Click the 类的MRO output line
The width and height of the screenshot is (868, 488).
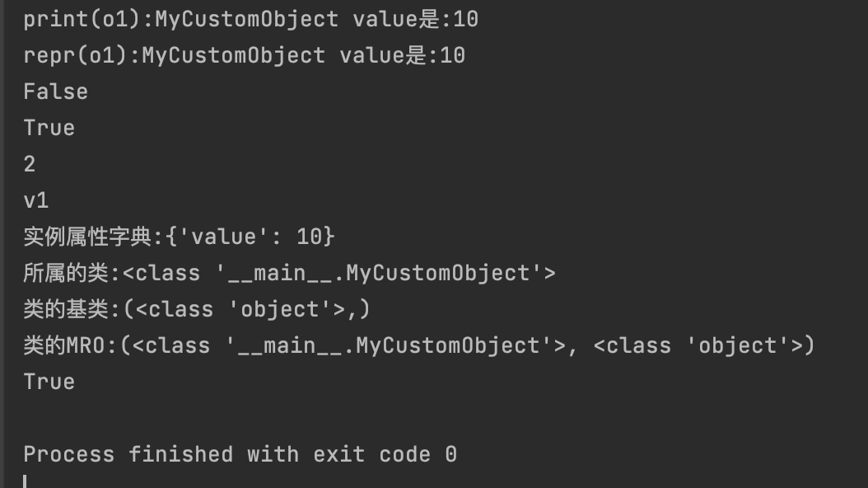click(x=419, y=345)
